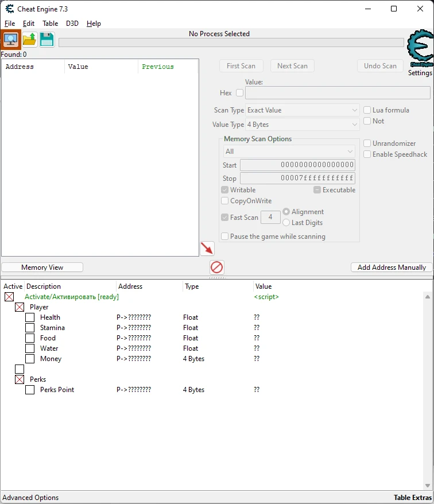Click Cheat Engine title bar app icon
The height and width of the screenshot is (504, 434).
pyautogui.click(x=10, y=9)
